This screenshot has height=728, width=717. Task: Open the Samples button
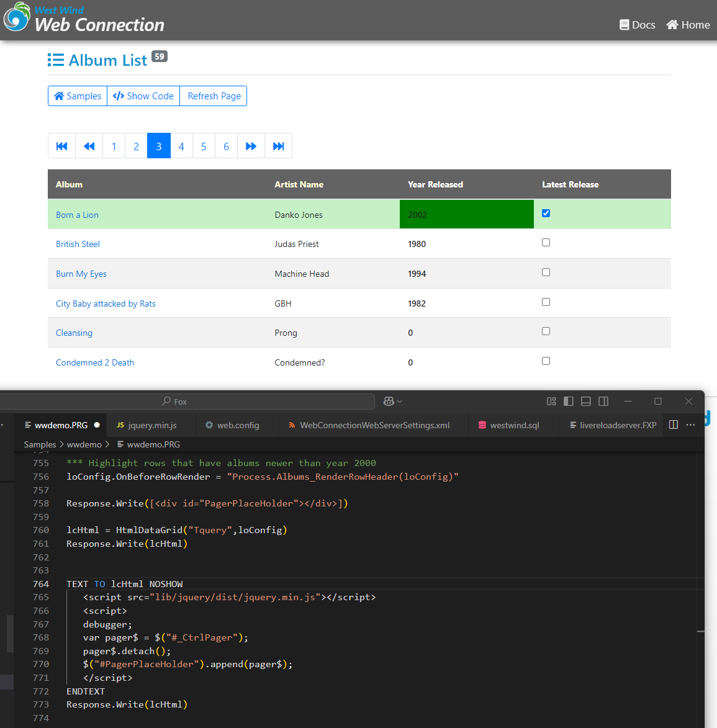point(78,96)
